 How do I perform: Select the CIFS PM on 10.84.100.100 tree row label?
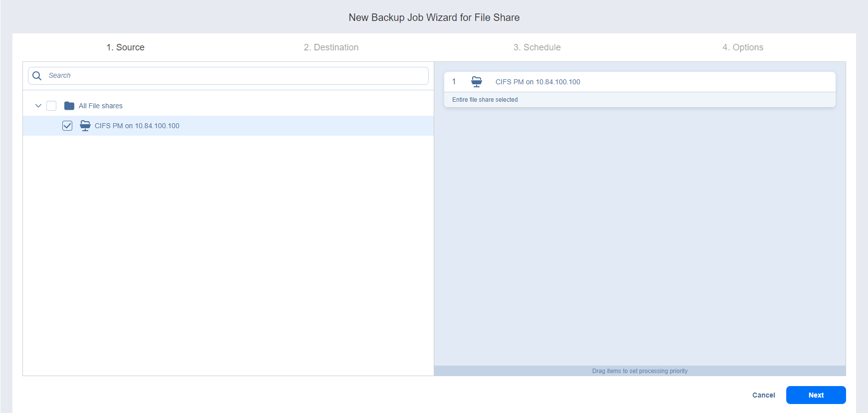[x=137, y=126]
